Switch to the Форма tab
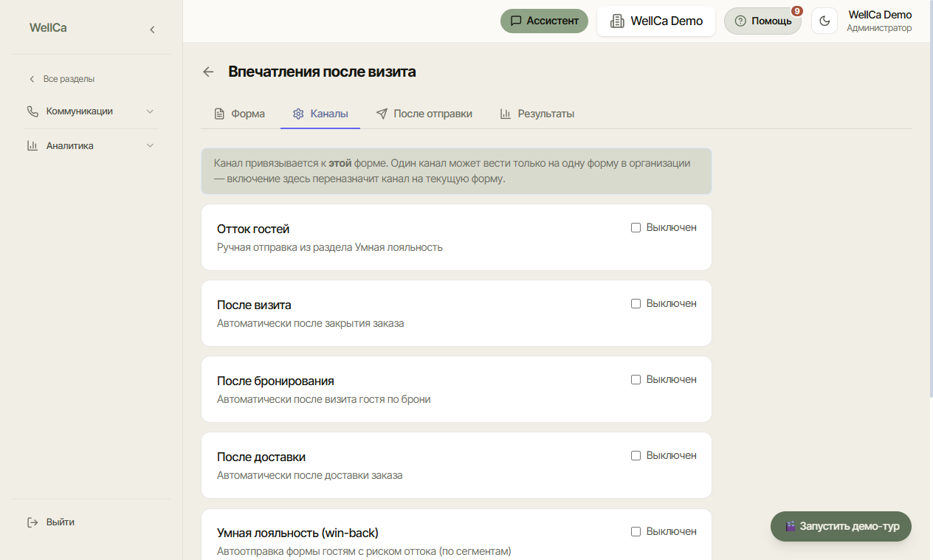The height and width of the screenshot is (560, 933). pyautogui.click(x=239, y=114)
